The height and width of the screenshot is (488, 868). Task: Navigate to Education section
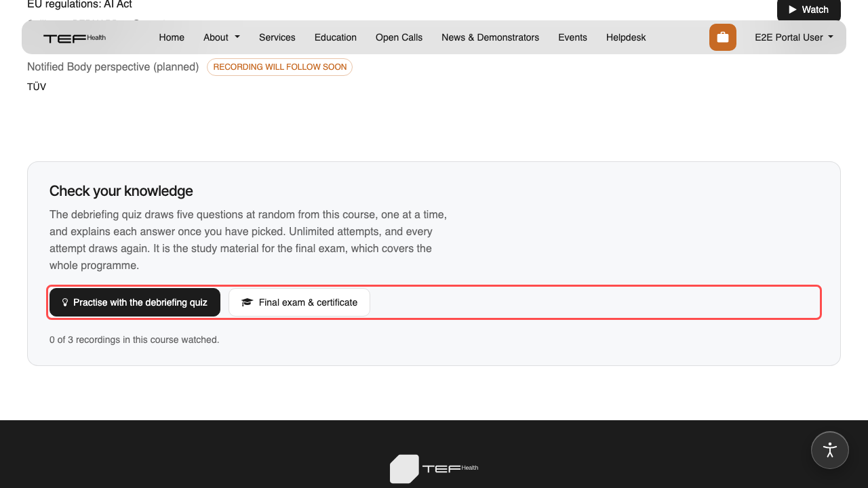pos(336,37)
